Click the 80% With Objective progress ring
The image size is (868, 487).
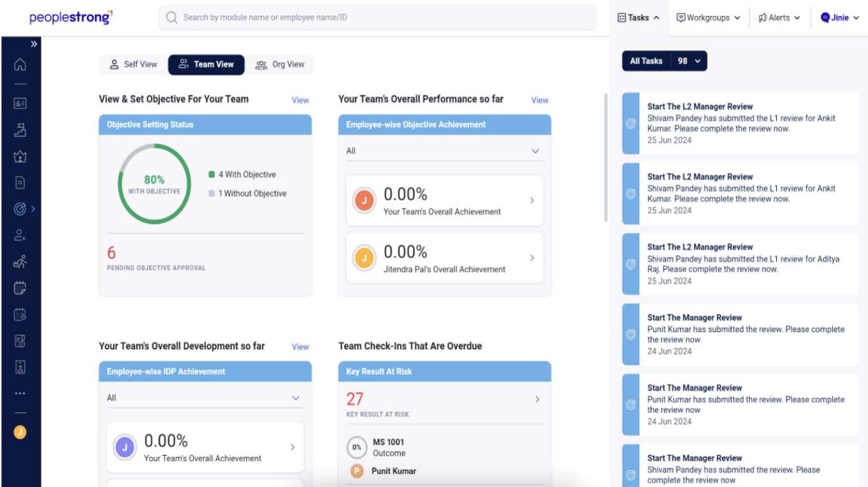(154, 184)
